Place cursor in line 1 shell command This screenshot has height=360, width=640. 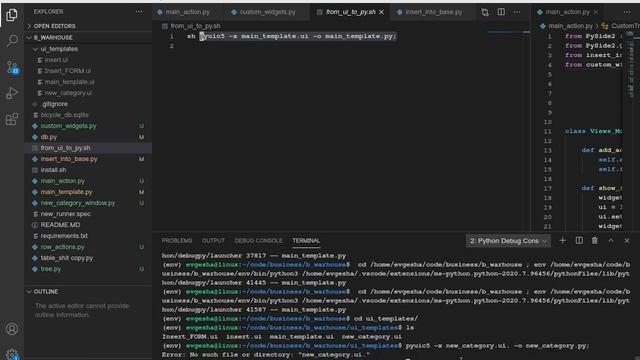[x=292, y=36]
